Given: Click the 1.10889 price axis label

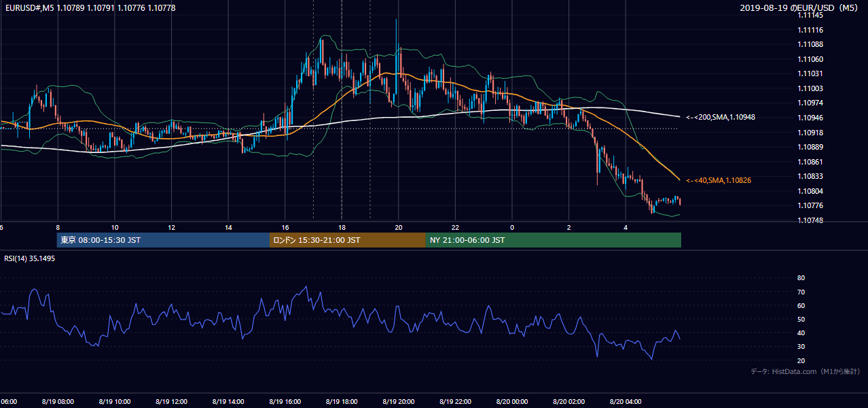Looking at the screenshot, I should pos(810,147).
